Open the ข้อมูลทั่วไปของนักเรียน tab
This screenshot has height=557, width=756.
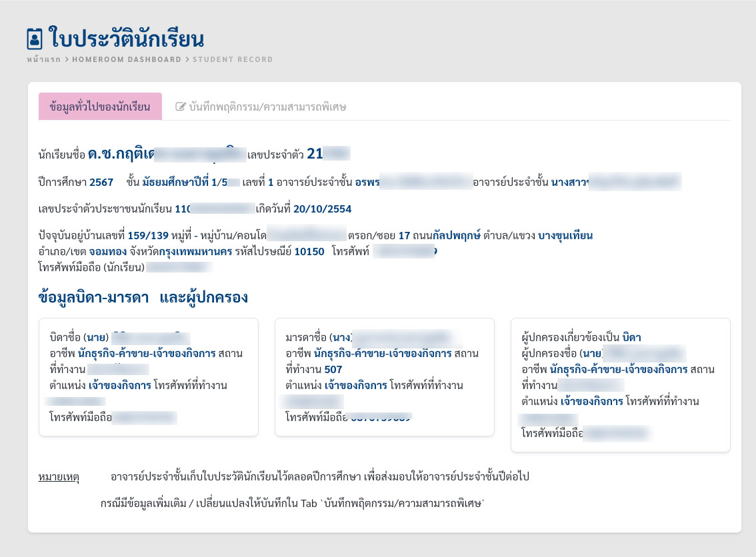pyautogui.click(x=100, y=107)
